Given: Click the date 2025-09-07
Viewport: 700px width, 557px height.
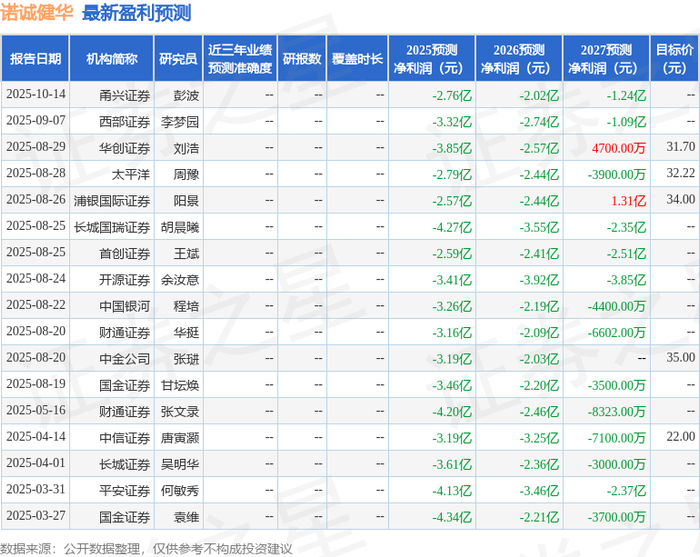Looking at the screenshot, I should coord(36,121).
